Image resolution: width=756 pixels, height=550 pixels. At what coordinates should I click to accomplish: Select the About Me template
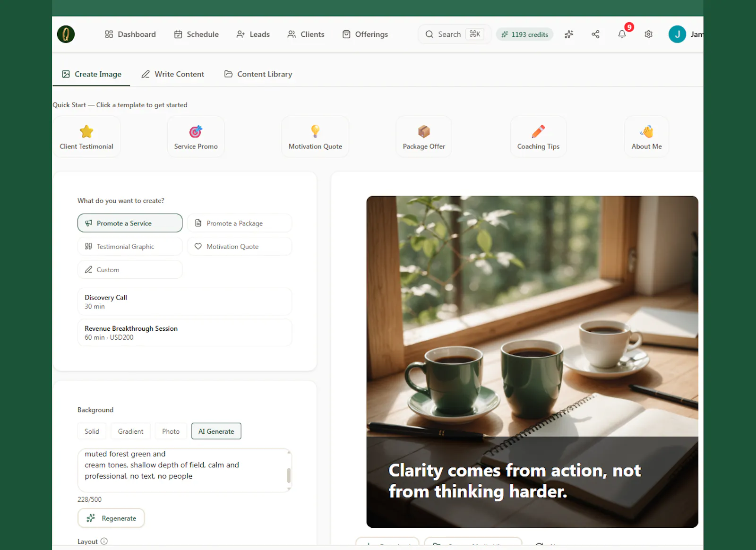click(x=646, y=137)
